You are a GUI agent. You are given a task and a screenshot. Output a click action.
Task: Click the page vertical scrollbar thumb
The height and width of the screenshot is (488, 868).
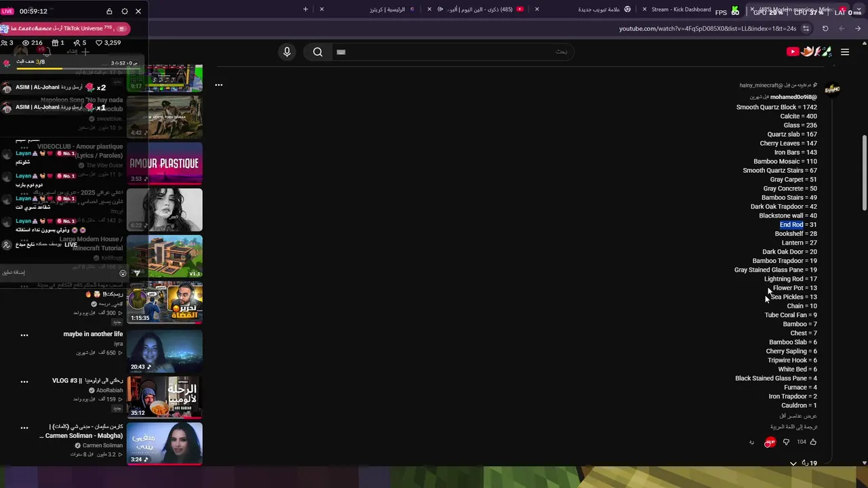(x=864, y=173)
